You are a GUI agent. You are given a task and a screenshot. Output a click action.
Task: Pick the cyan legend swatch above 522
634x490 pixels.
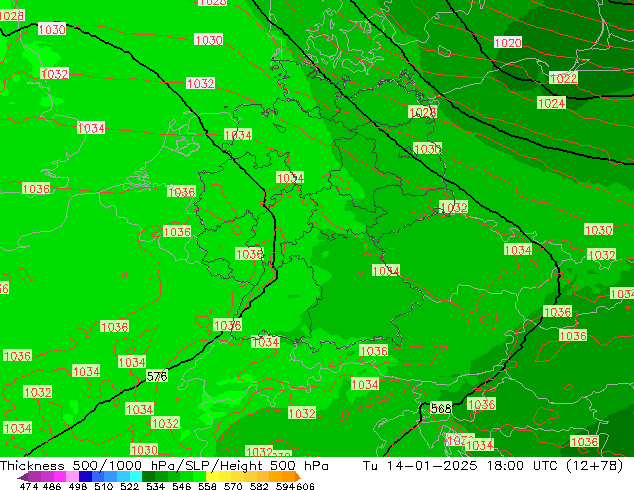coord(136,476)
